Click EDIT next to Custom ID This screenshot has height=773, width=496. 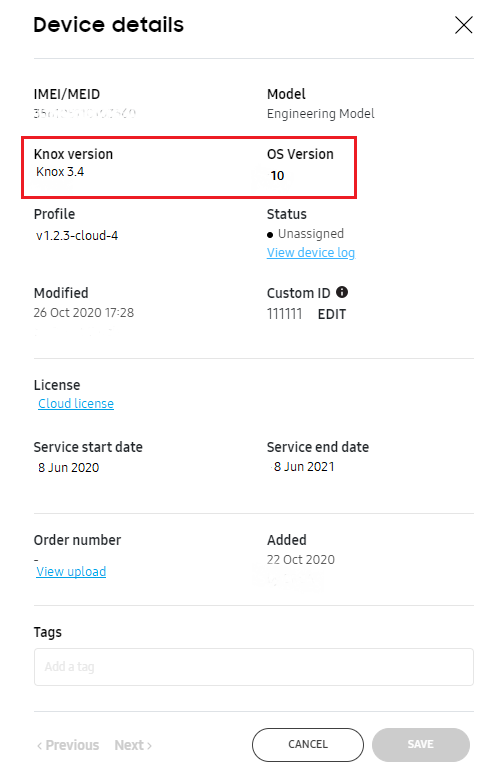coord(331,314)
